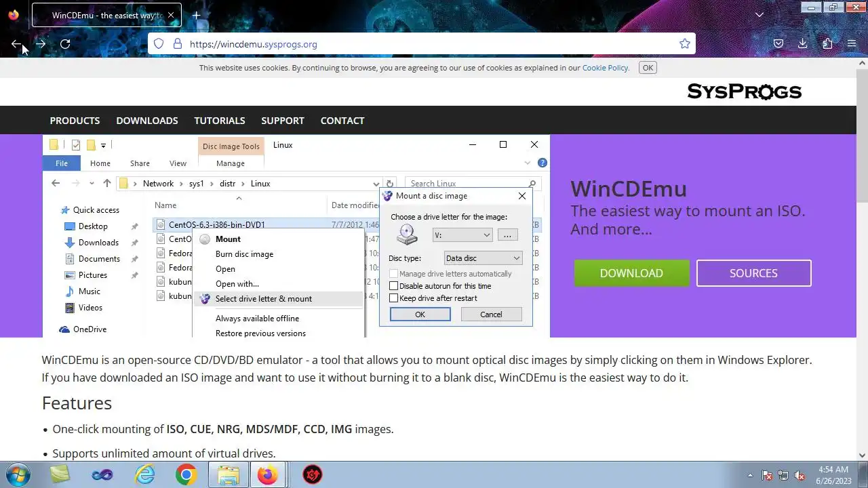Open the Action Center flag icon
Viewport: 868px width, 488px height.
(x=767, y=475)
